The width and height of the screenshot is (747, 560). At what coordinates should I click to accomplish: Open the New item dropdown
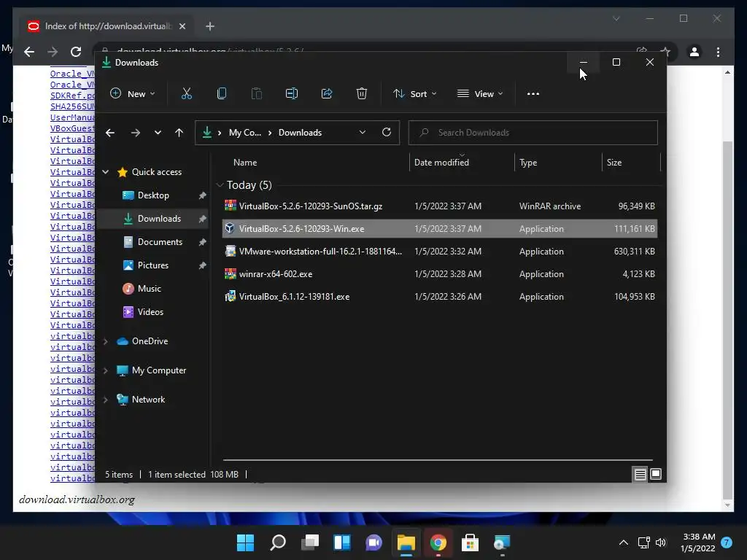click(133, 94)
